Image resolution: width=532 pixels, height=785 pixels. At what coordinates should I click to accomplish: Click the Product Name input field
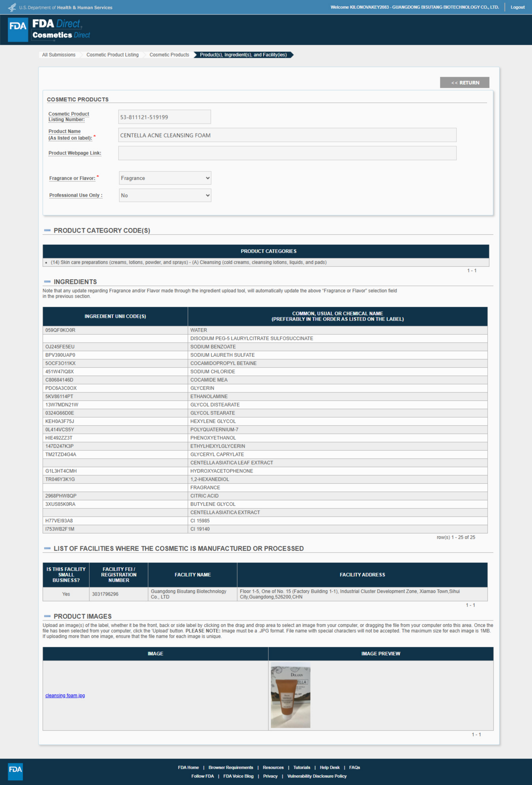pos(287,135)
